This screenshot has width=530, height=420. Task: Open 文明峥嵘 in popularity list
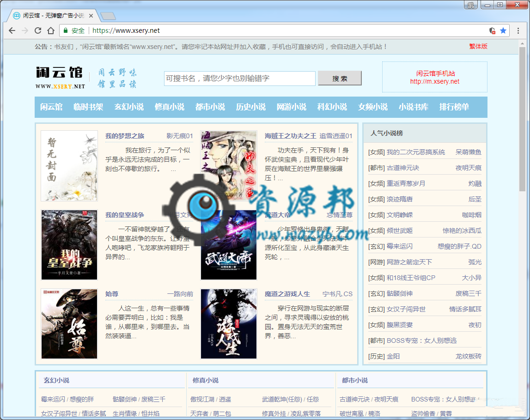pos(400,215)
